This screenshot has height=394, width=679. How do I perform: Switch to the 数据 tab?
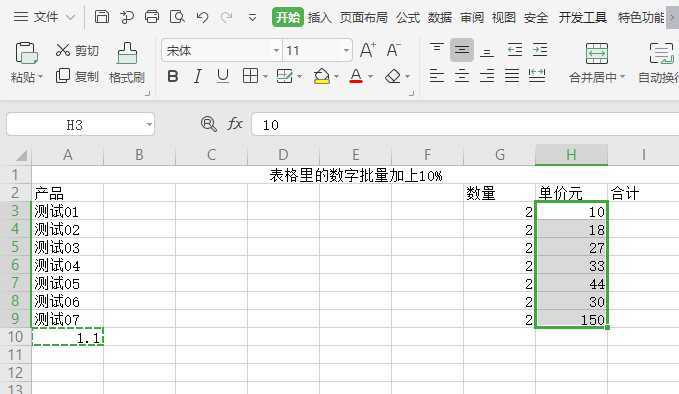tap(440, 18)
